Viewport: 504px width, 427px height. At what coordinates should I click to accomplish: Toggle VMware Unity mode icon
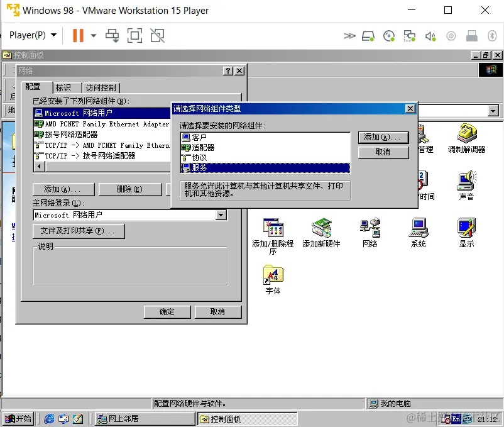click(x=157, y=35)
